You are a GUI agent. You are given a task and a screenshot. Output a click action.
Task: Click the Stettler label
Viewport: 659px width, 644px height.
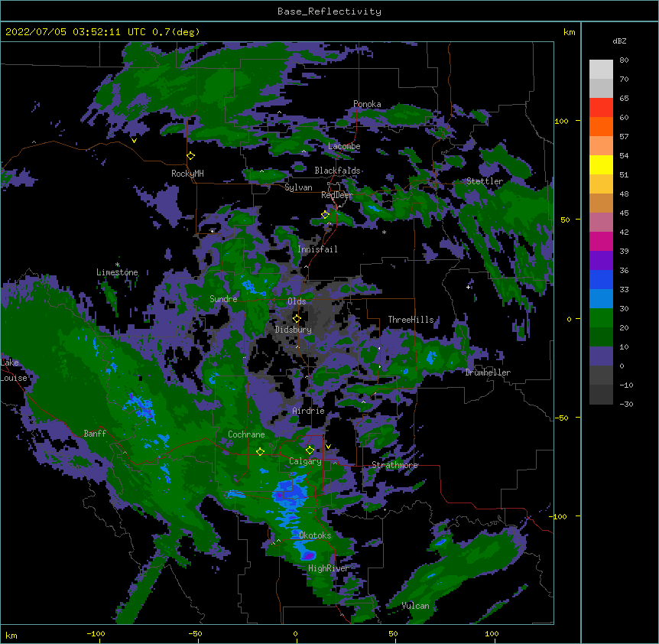tap(485, 181)
